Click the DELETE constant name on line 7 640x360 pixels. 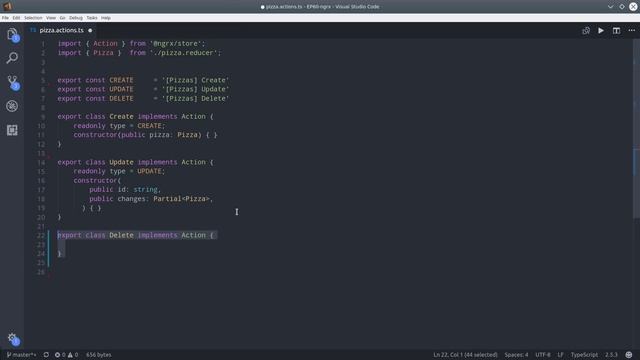point(121,99)
